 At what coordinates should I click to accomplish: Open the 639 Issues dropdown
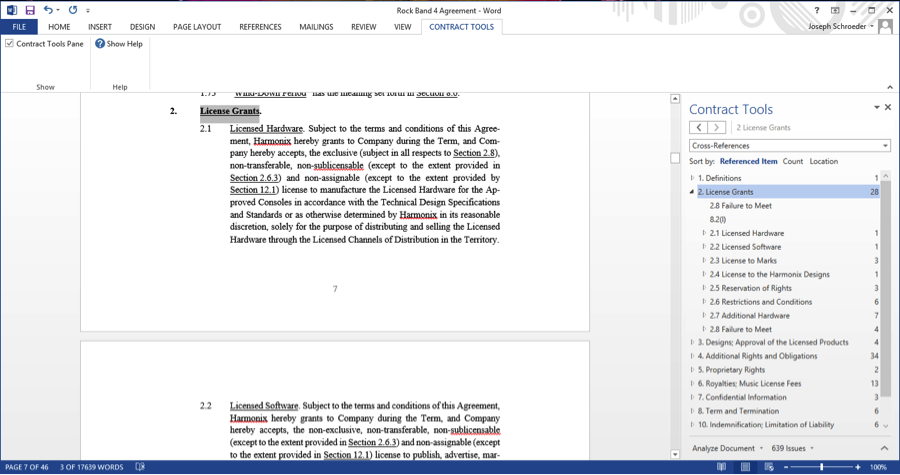(792, 448)
